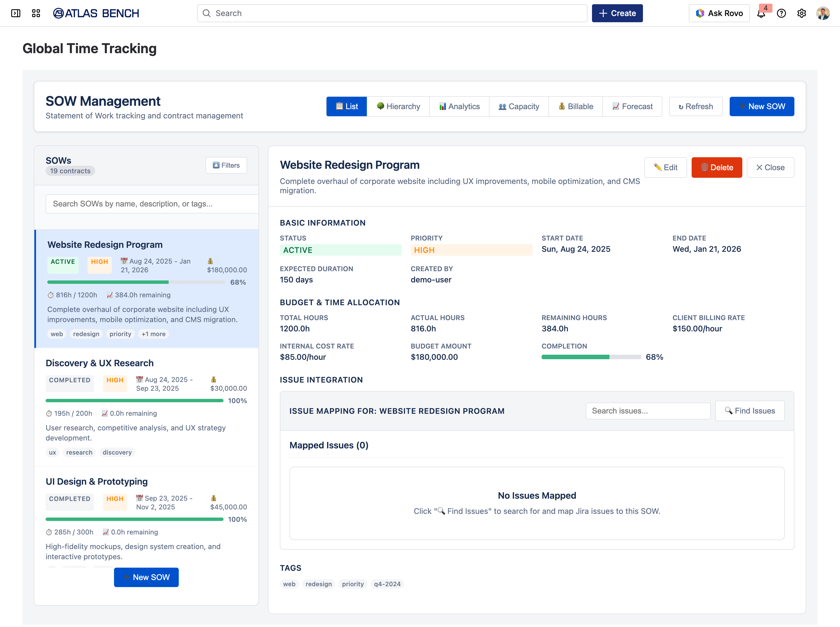Open the help question mark icon

pos(781,13)
